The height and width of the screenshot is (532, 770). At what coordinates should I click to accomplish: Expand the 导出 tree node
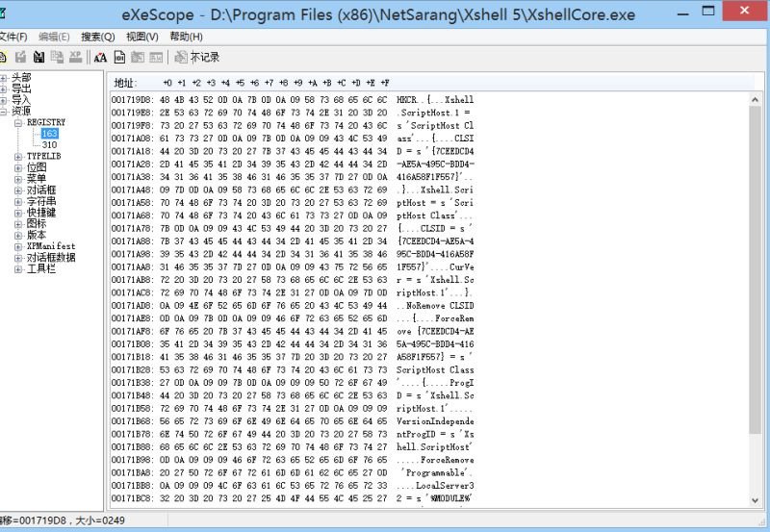click(x=4, y=89)
